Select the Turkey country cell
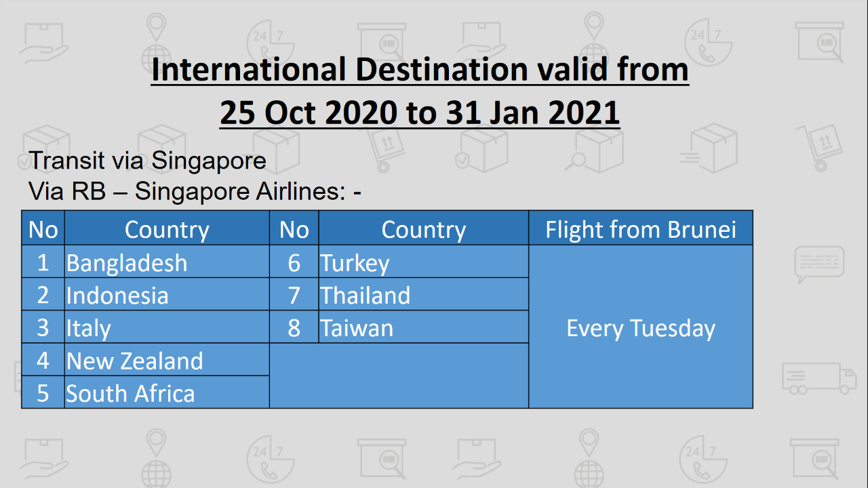 pyautogui.click(x=424, y=262)
